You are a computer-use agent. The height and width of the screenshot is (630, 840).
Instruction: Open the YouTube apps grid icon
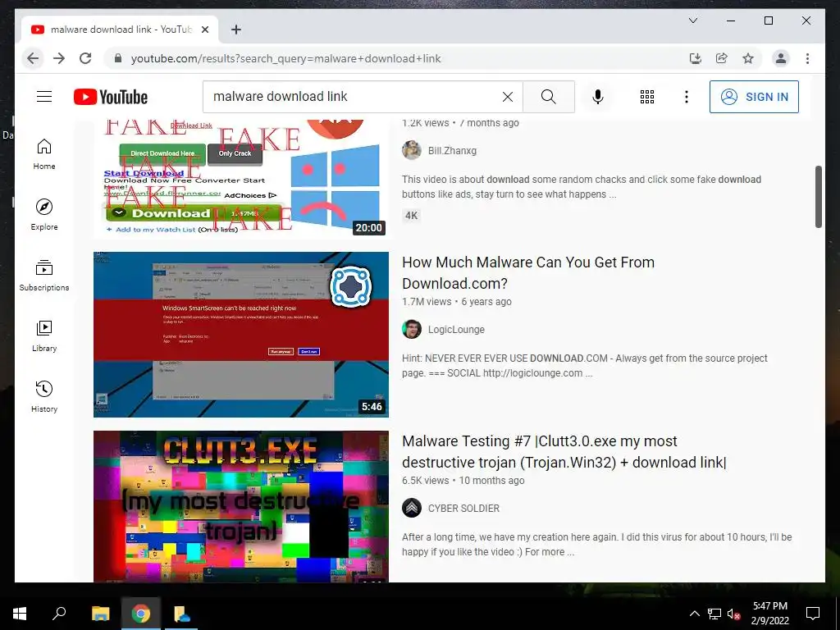647,97
